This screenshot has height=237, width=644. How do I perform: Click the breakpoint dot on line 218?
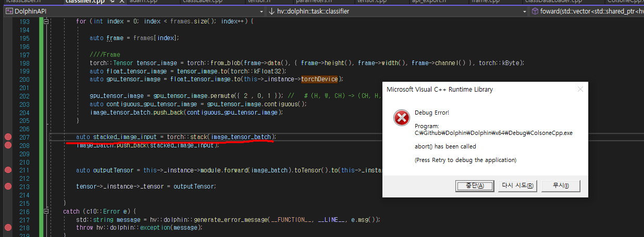pyautogui.click(x=8, y=227)
